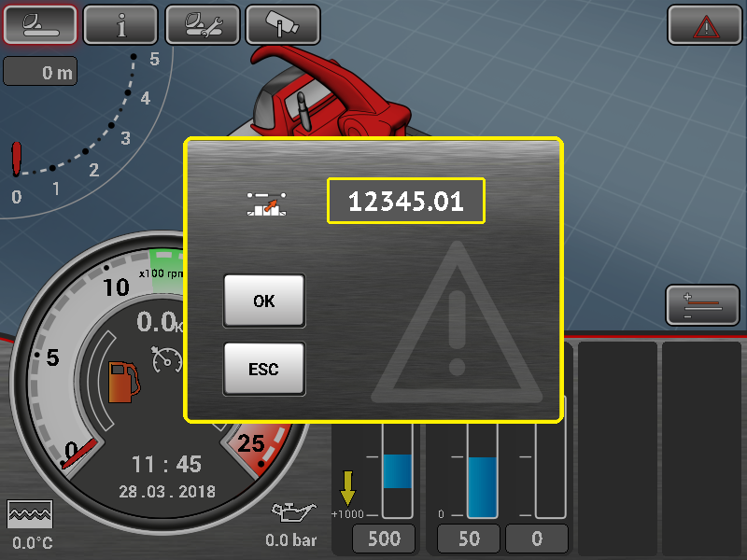Select the 500 value box
The image size is (747, 560).
(384, 539)
